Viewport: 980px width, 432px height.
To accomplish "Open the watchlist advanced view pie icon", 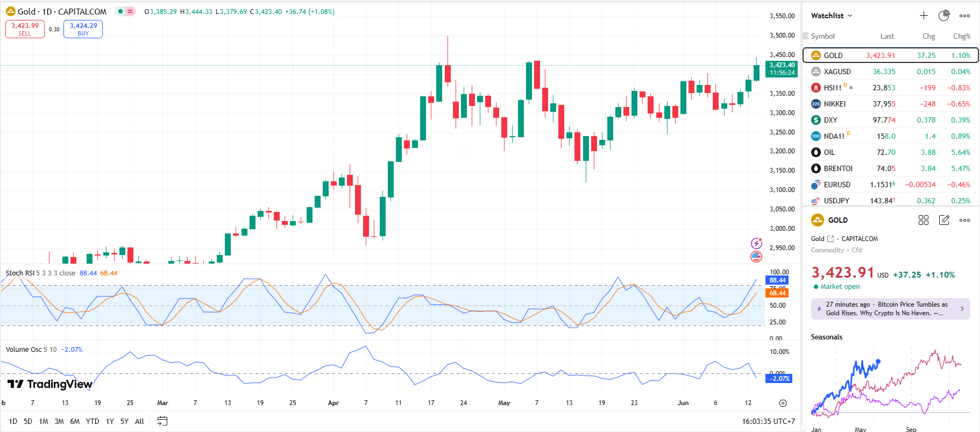I will pyautogui.click(x=944, y=16).
